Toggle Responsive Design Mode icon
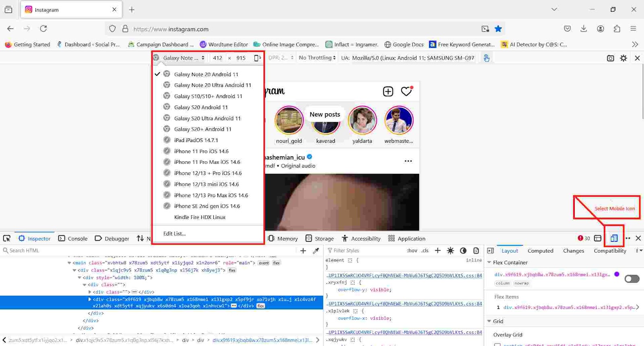644x346 pixels. coord(614,238)
